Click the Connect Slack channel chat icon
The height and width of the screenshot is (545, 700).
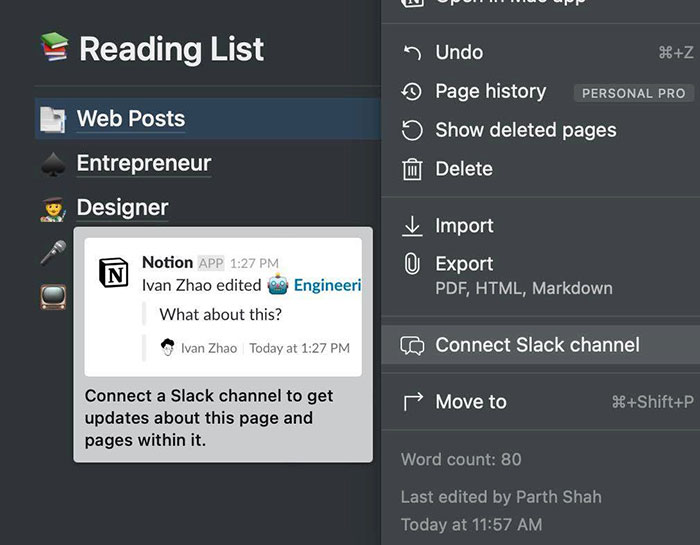(x=412, y=345)
